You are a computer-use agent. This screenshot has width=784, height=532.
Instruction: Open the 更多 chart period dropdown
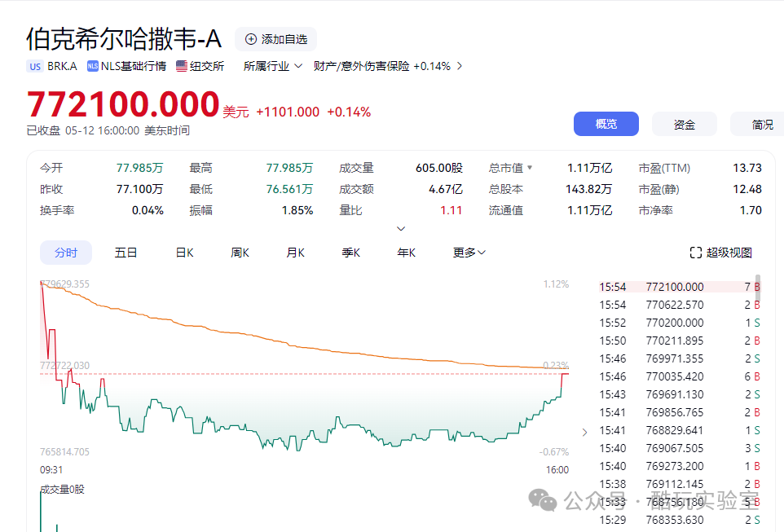click(469, 253)
